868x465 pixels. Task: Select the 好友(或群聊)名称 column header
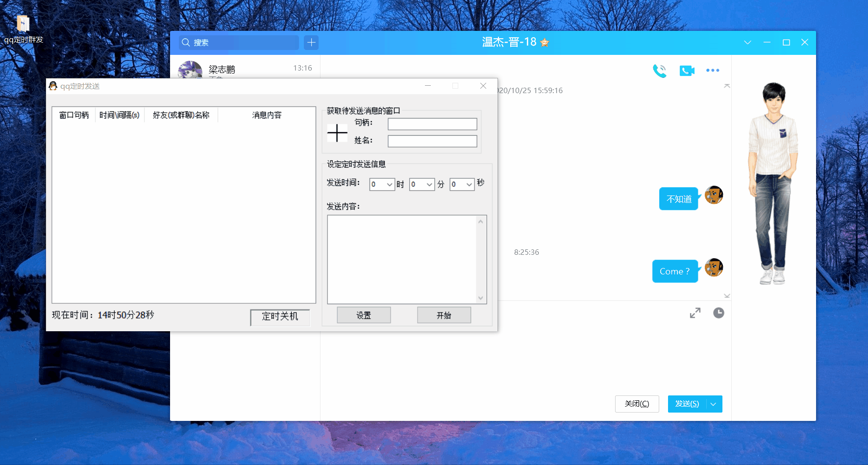pyautogui.click(x=181, y=115)
